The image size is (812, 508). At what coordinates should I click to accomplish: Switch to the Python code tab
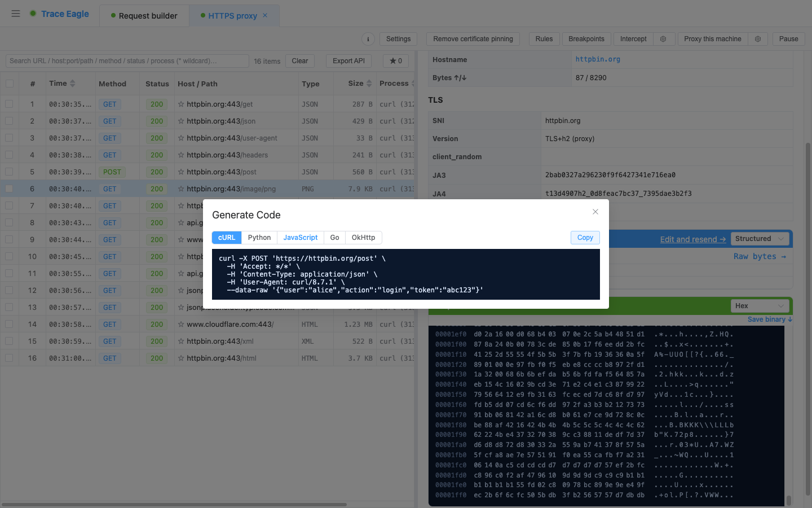coord(259,238)
